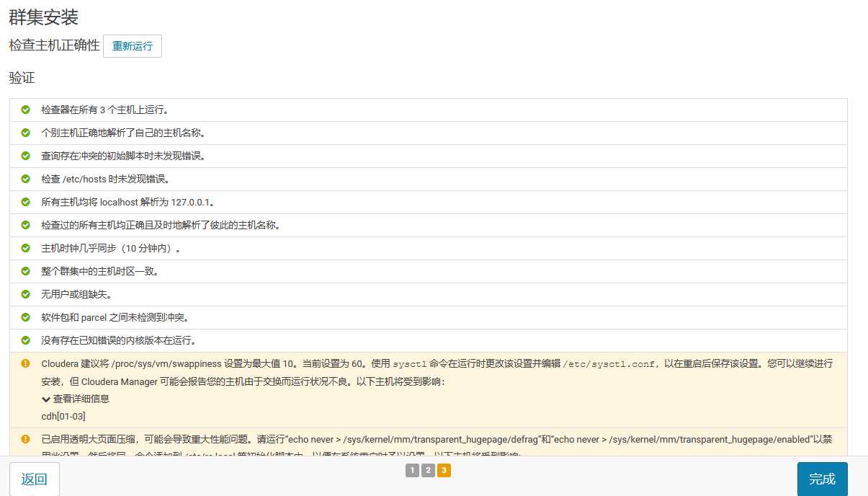Click green check icon beside 主机时钟几乎同步
Screen dimensions: 868x496
tap(26, 248)
